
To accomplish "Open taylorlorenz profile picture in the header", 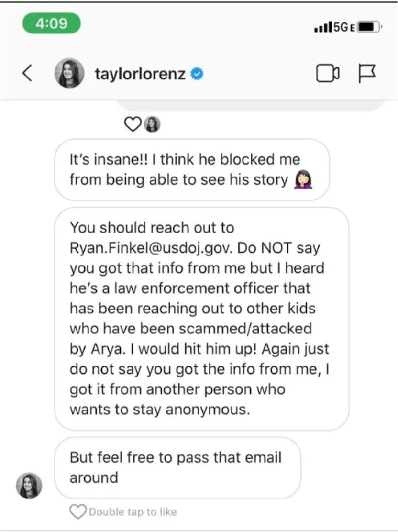I will pyautogui.click(x=70, y=73).
